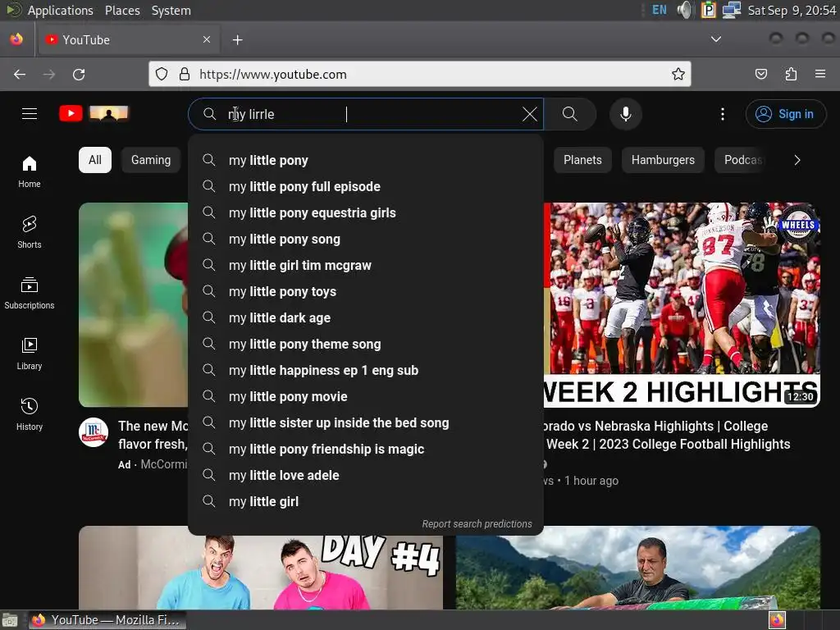Click the YouTube — Mozilla Firefox taskbar button
This screenshot has height=630, width=840.
pos(107,620)
